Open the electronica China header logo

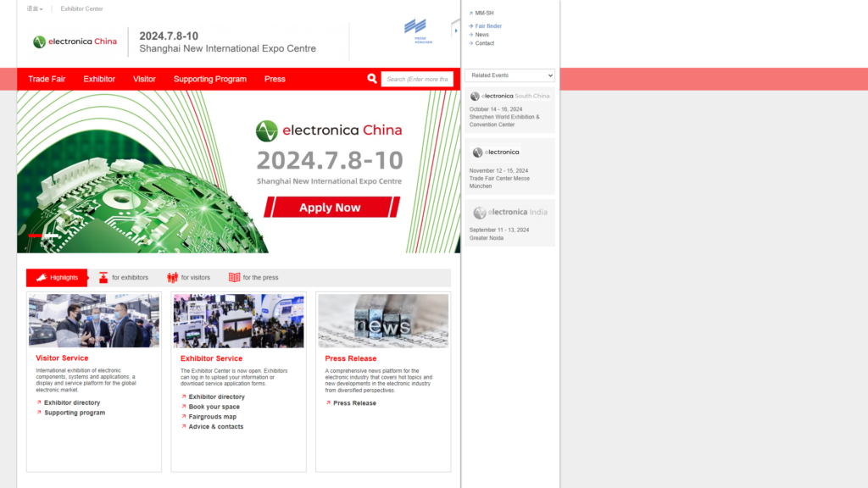(x=75, y=42)
